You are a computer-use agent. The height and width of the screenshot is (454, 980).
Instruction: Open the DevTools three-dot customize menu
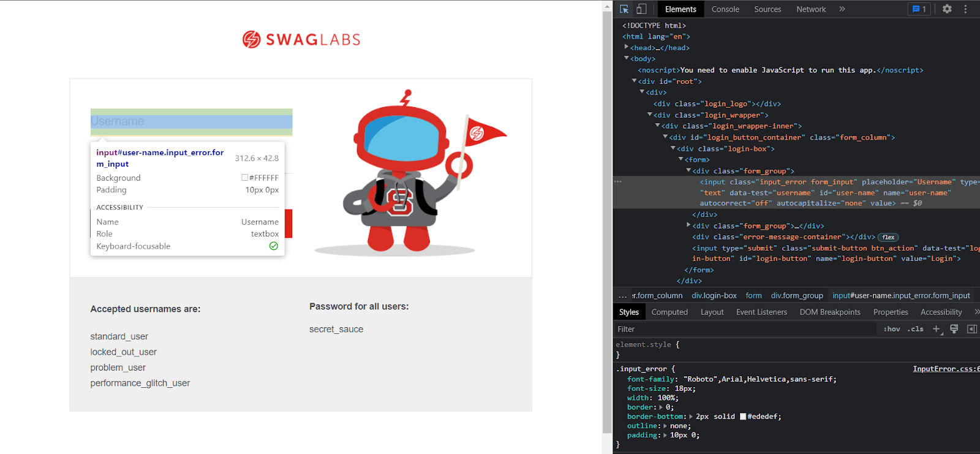[x=965, y=9]
